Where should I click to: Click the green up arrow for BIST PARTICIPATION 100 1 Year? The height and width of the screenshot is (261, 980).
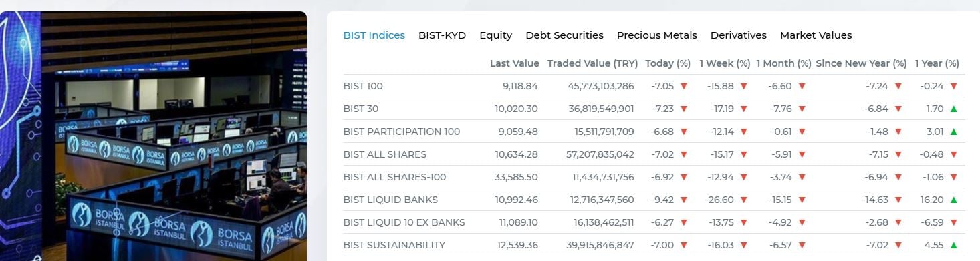(x=953, y=132)
